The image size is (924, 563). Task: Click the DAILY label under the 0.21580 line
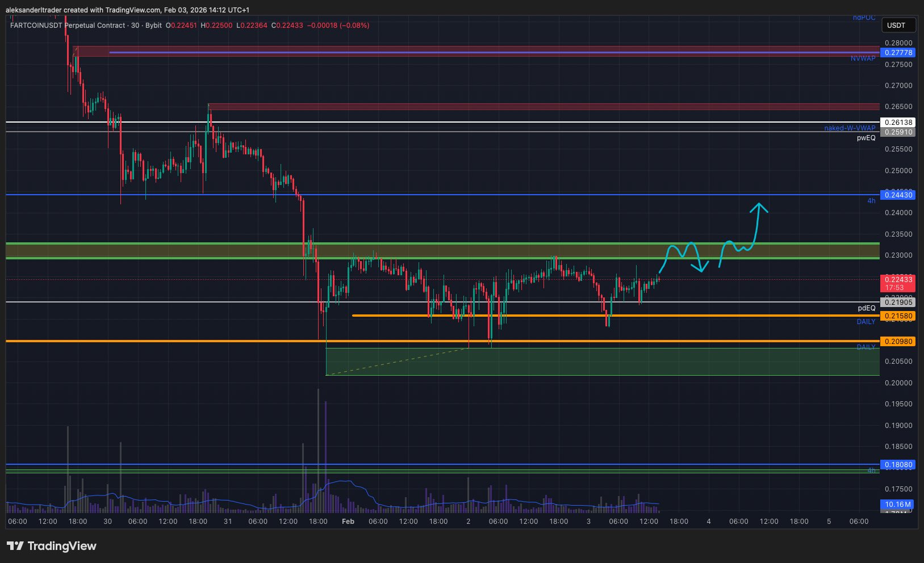(866, 322)
